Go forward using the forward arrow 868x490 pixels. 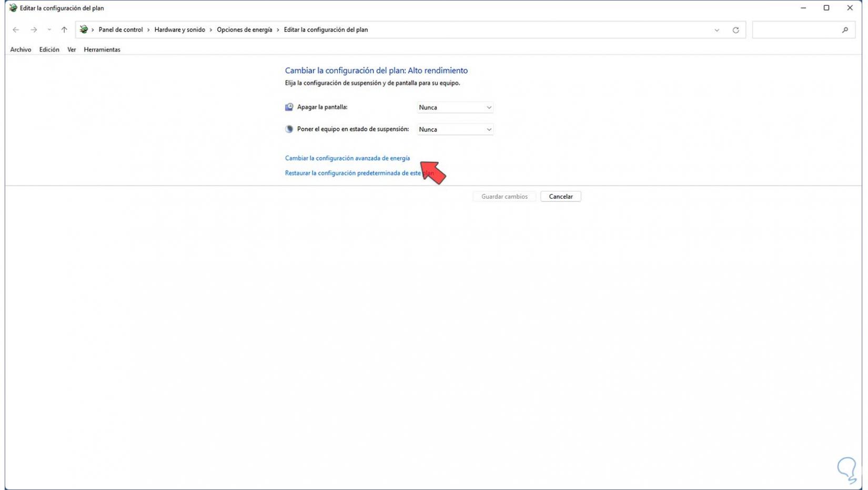point(34,30)
